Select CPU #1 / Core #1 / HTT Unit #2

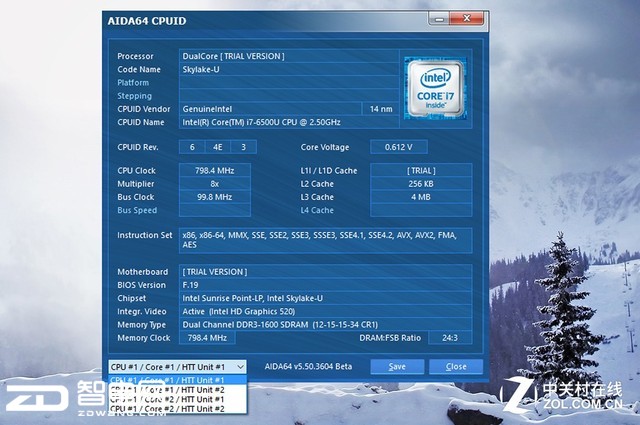tap(177, 390)
